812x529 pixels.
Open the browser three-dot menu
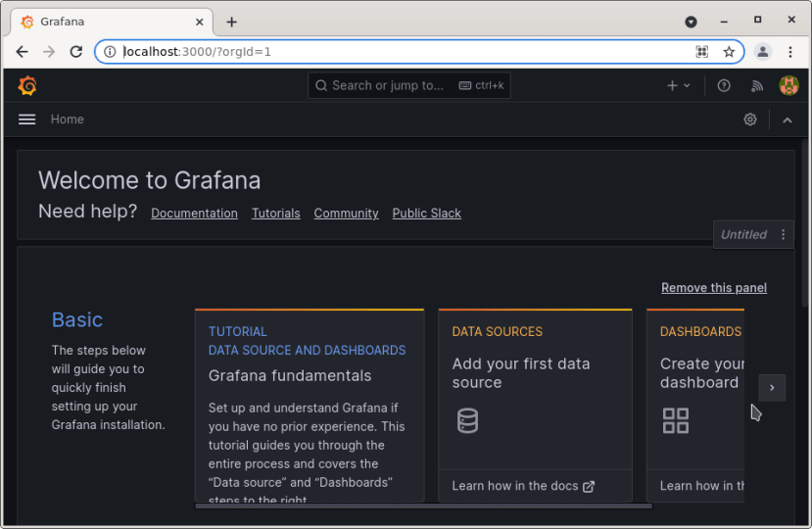click(x=789, y=52)
